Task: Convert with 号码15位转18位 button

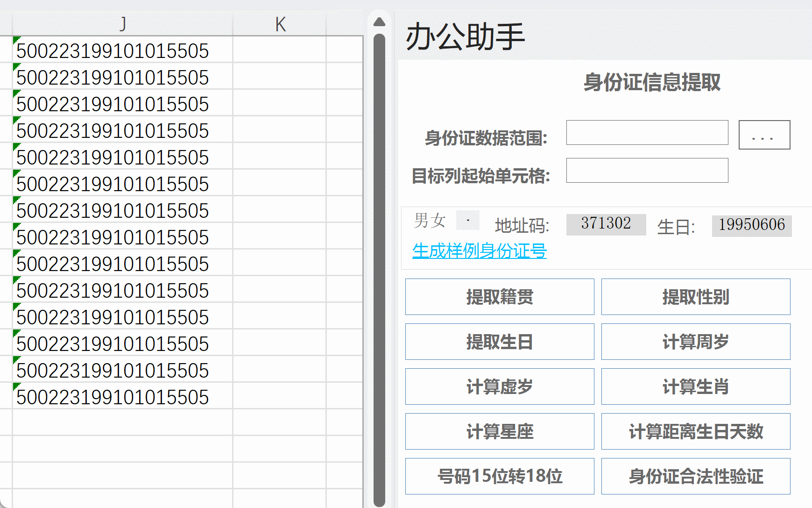Action: point(499,476)
